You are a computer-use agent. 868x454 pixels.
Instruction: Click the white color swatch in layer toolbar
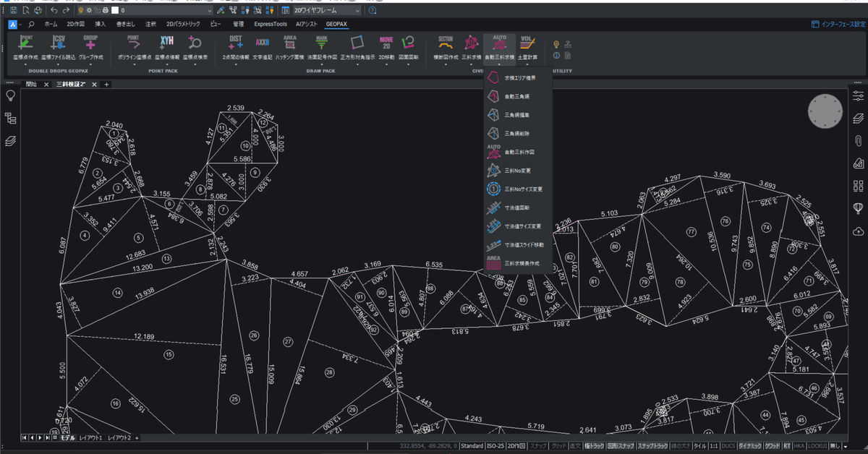[x=114, y=11]
